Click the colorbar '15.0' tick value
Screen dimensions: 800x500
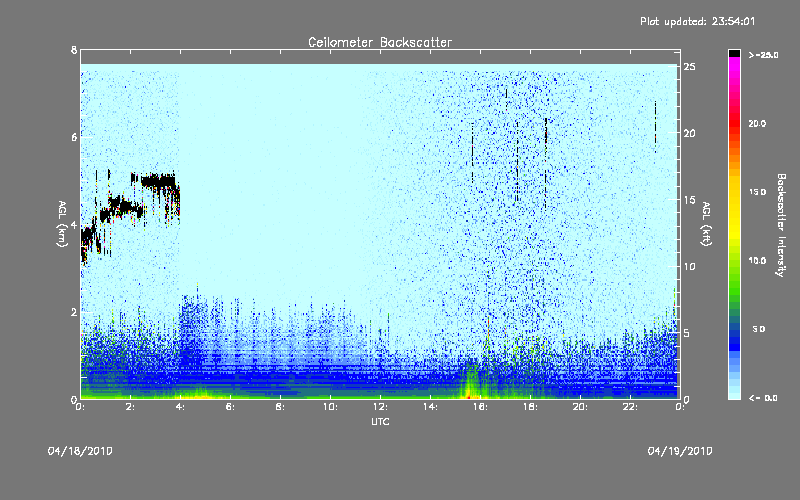pos(757,192)
